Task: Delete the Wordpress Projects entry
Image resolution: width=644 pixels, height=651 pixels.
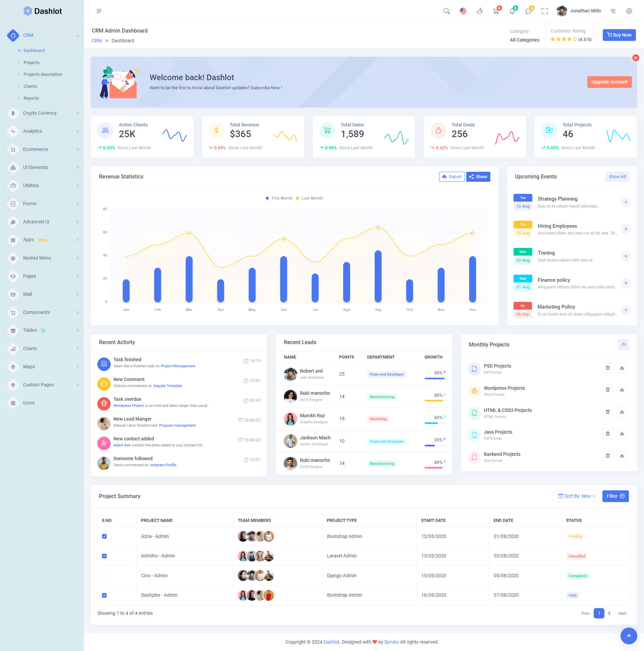Action: click(x=607, y=389)
